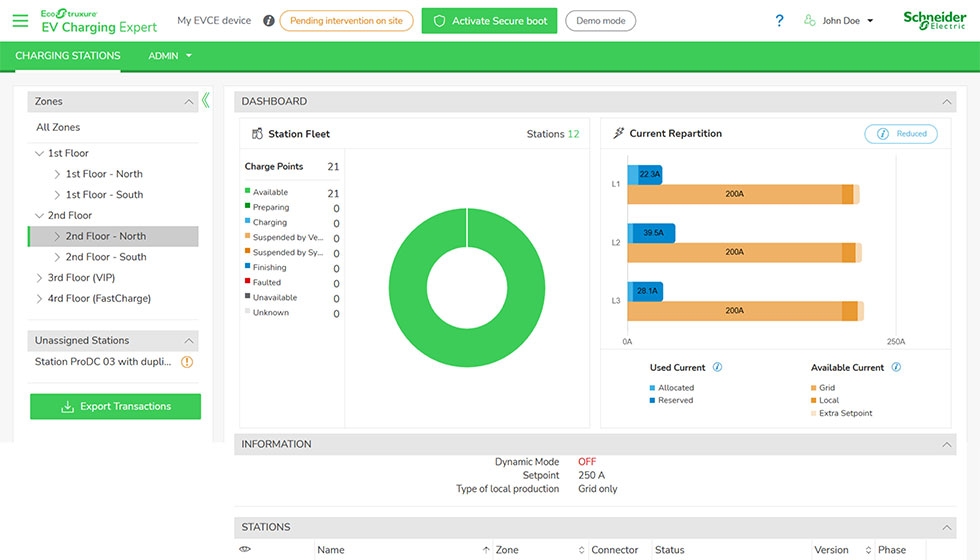980x560 pixels.
Task: Click the Export Transactions button
Action: tap(115, 407)
